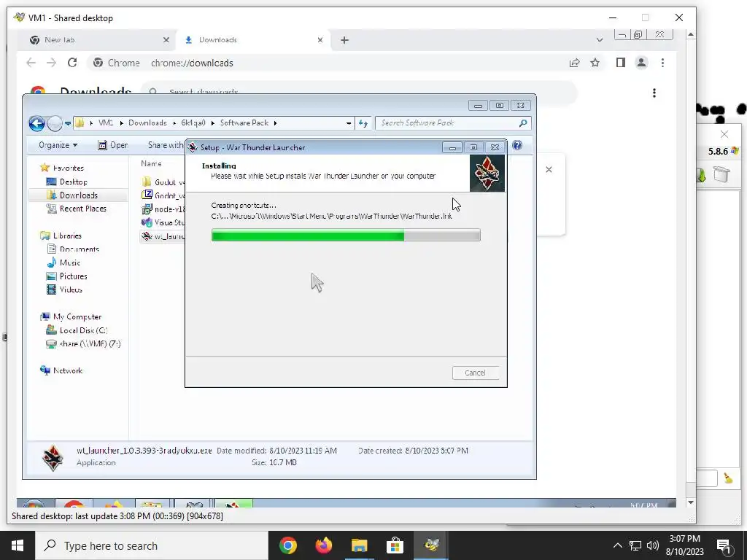747x560 pixels.
Task: Click the recycle bin icon at right edge
Action: click(721, 174)
